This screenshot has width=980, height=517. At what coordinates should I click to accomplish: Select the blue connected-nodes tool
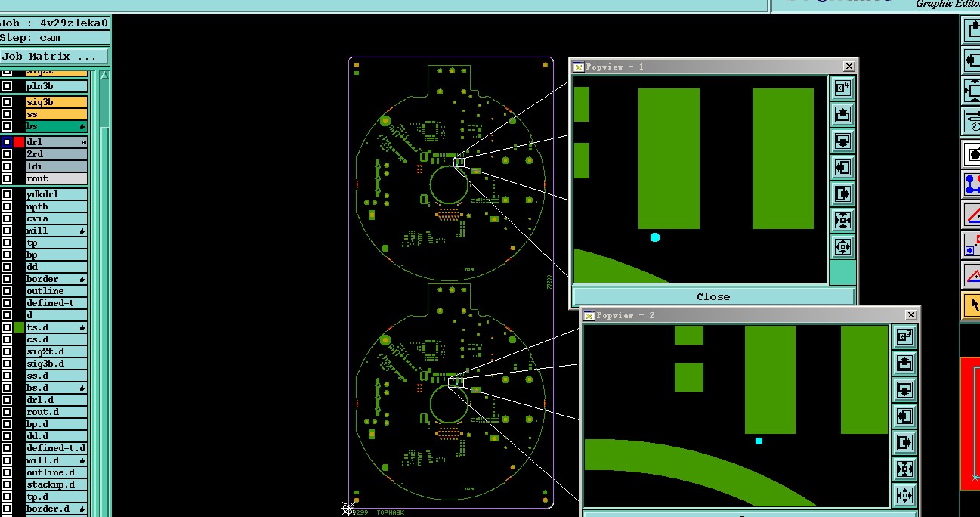(972, 184)
